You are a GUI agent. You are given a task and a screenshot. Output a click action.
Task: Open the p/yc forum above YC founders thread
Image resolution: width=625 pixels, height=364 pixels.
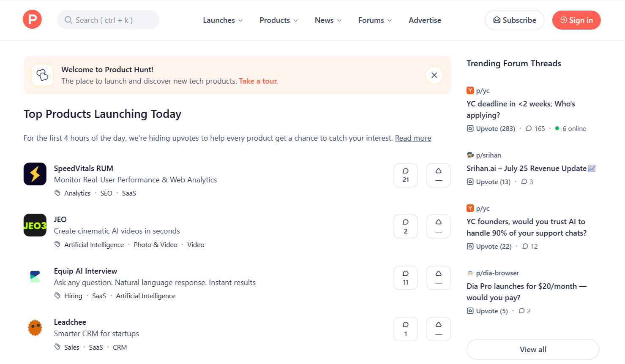[x=478, y=208]
